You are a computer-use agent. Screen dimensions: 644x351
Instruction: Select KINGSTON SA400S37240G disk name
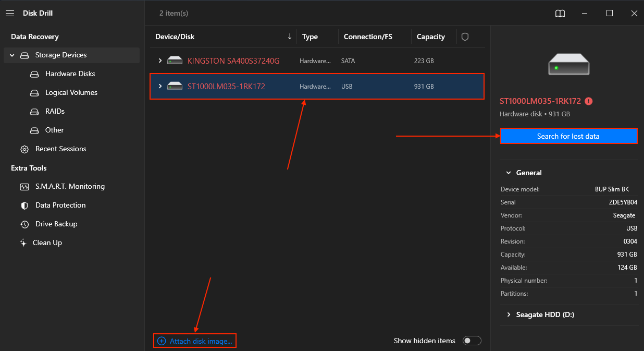click(233, 61)
